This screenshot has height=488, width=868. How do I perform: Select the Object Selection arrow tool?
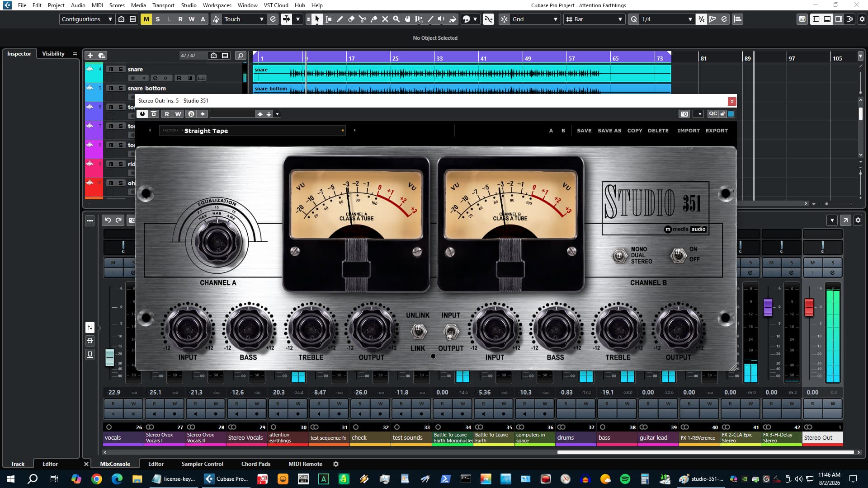pos(317,19)
